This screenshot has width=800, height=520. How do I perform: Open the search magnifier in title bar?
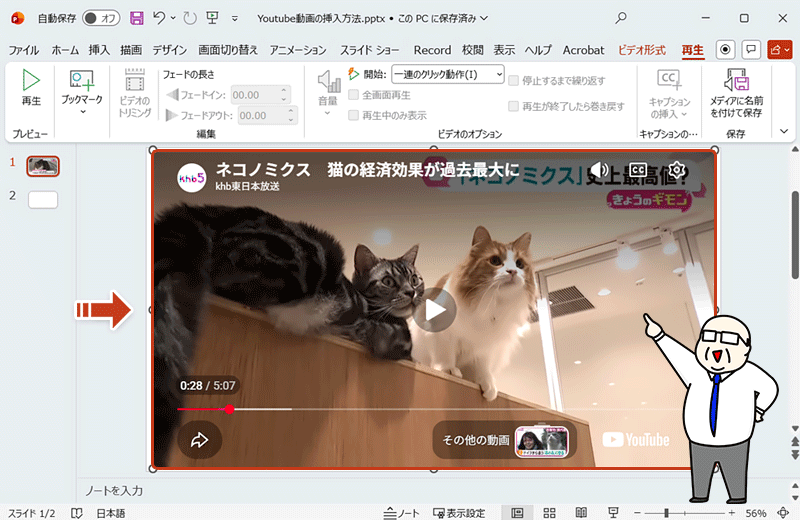[x=620, y=18]
